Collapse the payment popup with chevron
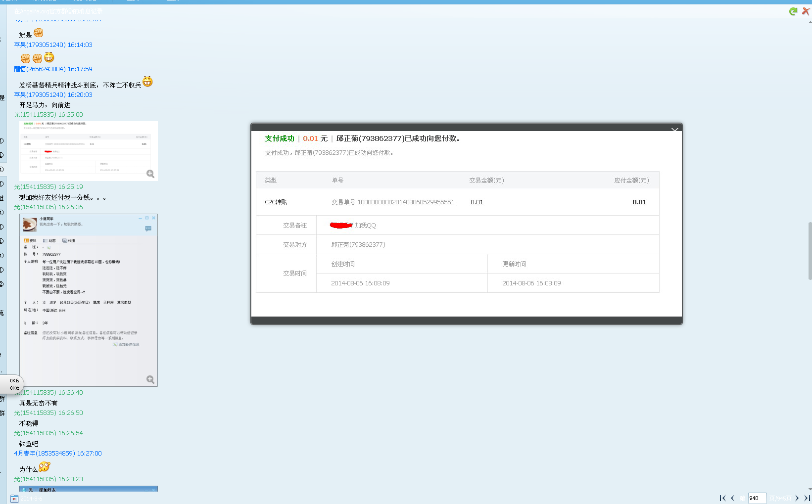Viewport: 812px width, 504px height. point(674,130)
